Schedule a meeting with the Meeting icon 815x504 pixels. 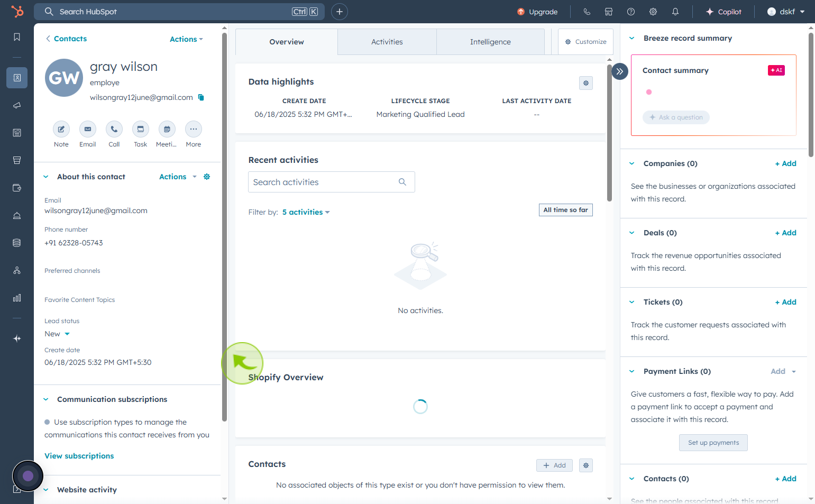[x=167, y=129]
